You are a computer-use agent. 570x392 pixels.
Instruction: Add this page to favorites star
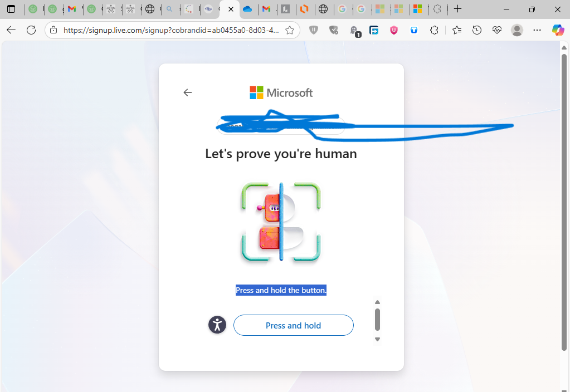[x=290, y=30]
